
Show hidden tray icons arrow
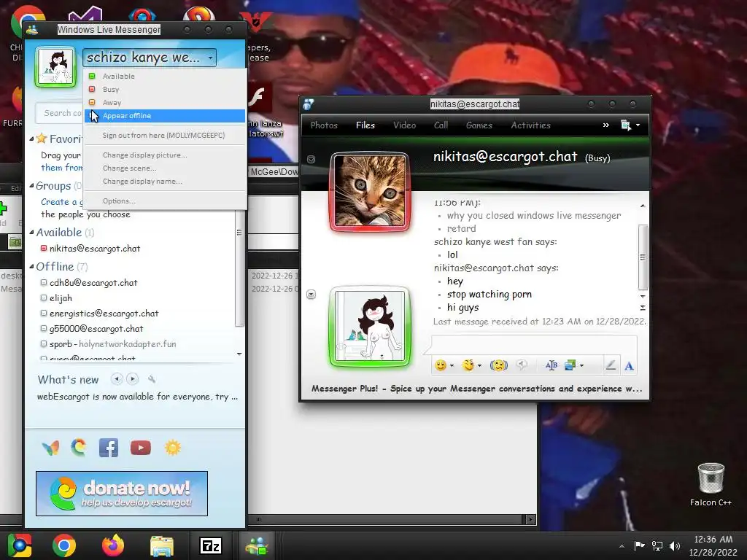click(x=622, y=546)
